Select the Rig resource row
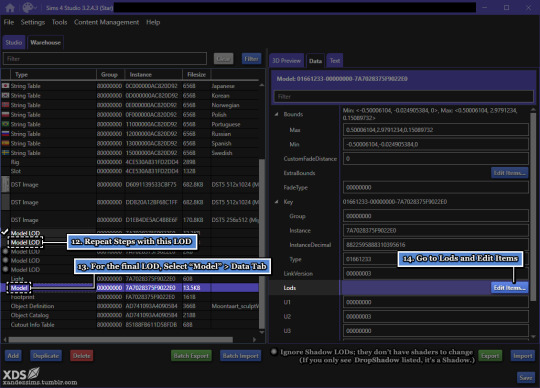Image resolution: width=540 pixels, height=388 pixels. (130, 162)
